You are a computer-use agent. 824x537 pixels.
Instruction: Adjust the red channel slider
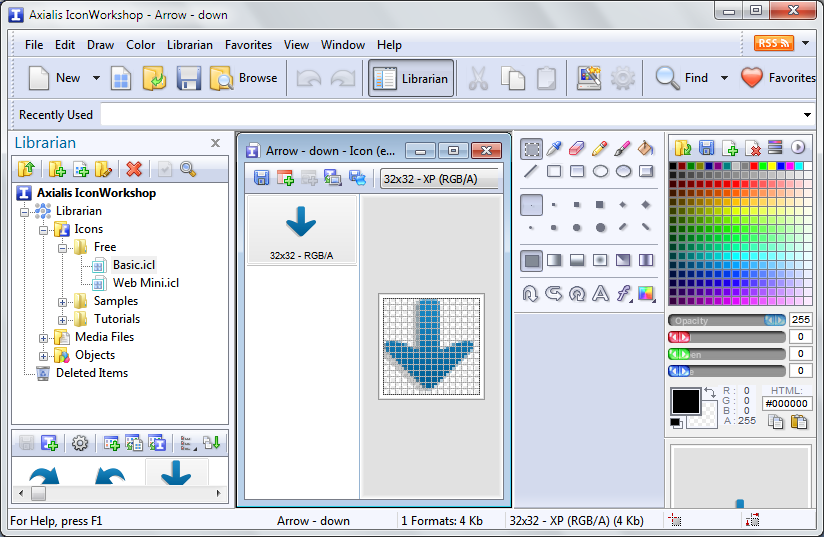(x=727, y=337)
